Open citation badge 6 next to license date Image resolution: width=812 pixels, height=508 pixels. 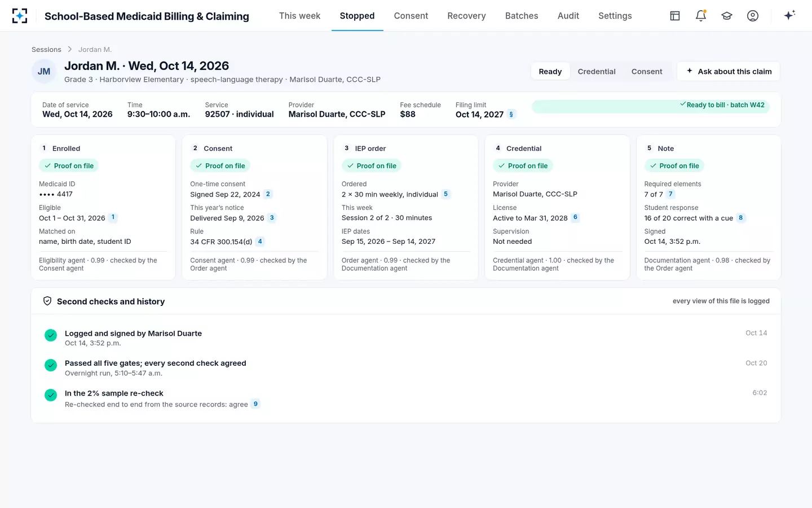575,217
